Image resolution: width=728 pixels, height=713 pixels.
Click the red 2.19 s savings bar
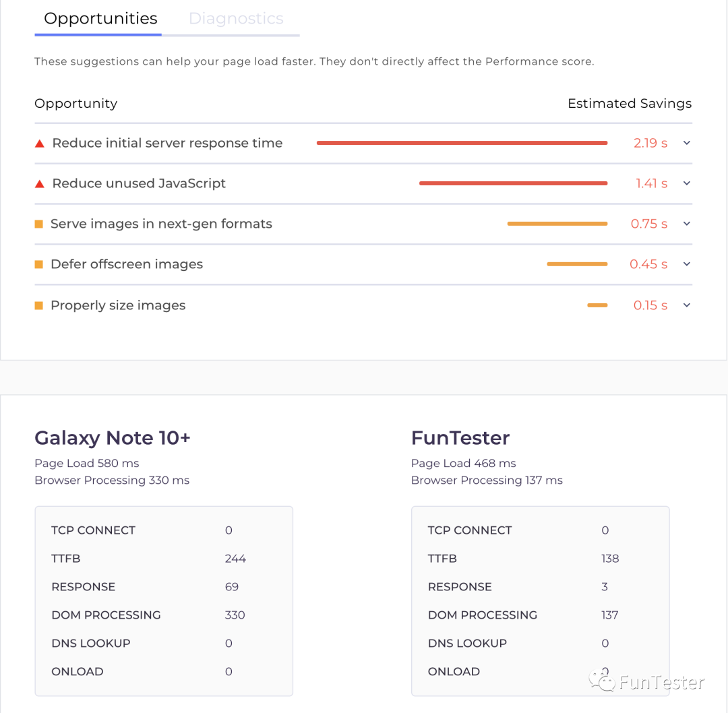[x=462, y=143]
